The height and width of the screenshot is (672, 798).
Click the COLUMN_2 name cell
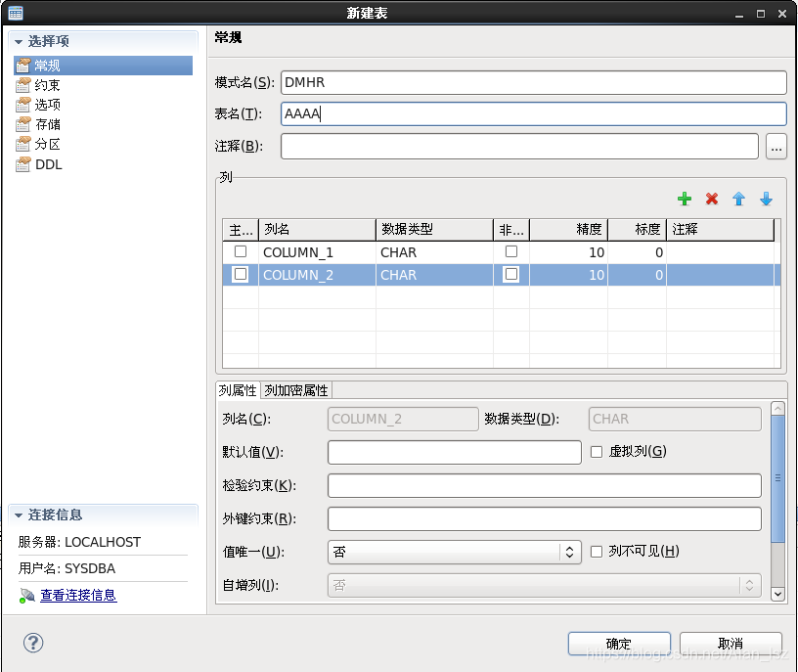(317, 275)
